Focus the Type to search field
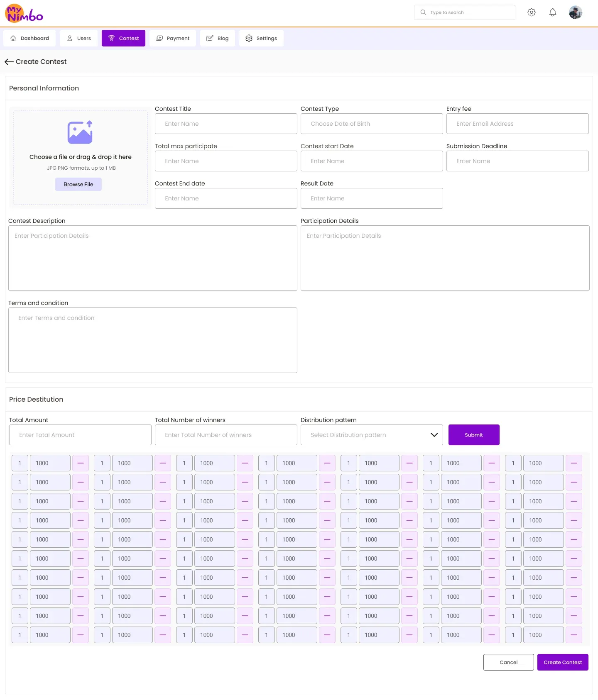This screenshot has height=700, width=598. [x=465, y=12]
